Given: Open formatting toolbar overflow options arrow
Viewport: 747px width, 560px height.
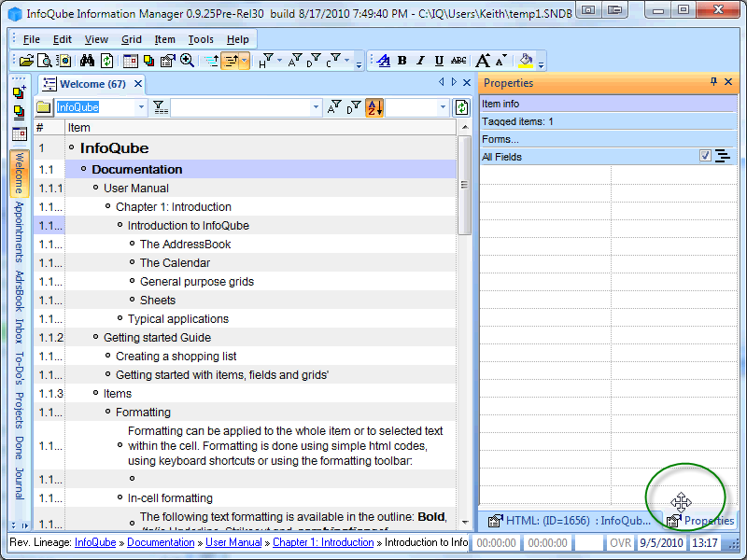Looking at the screenshot, I should click(541, 64).
